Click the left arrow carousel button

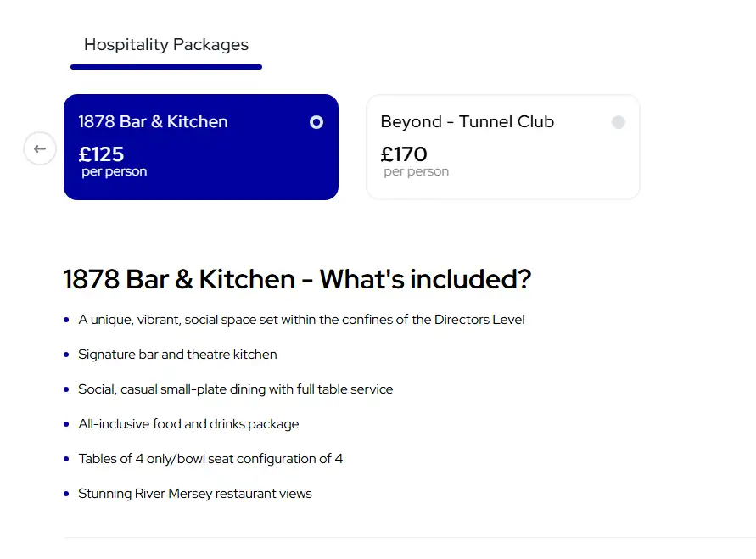tap(40, 149)
